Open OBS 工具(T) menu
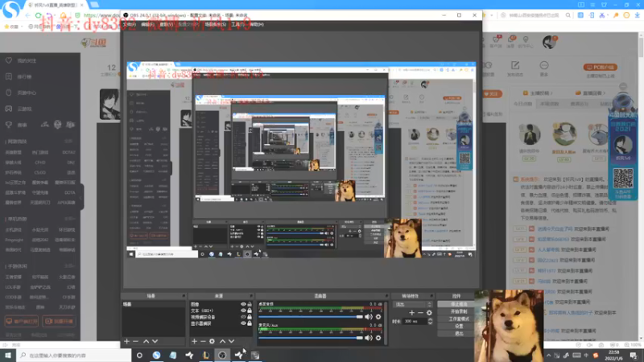644x362 pixels. click(x=237, y=25)
